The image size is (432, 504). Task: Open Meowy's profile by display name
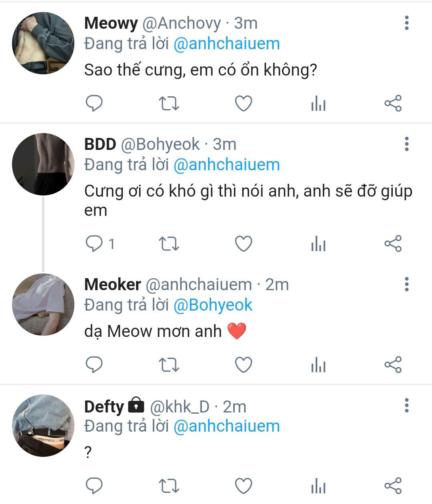click(111, 23)
